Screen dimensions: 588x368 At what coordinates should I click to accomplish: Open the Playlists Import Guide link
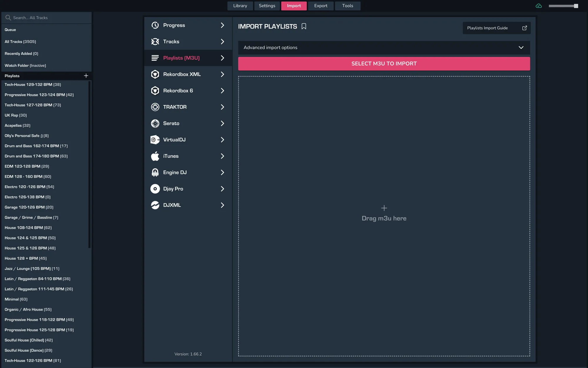[496, 28]
